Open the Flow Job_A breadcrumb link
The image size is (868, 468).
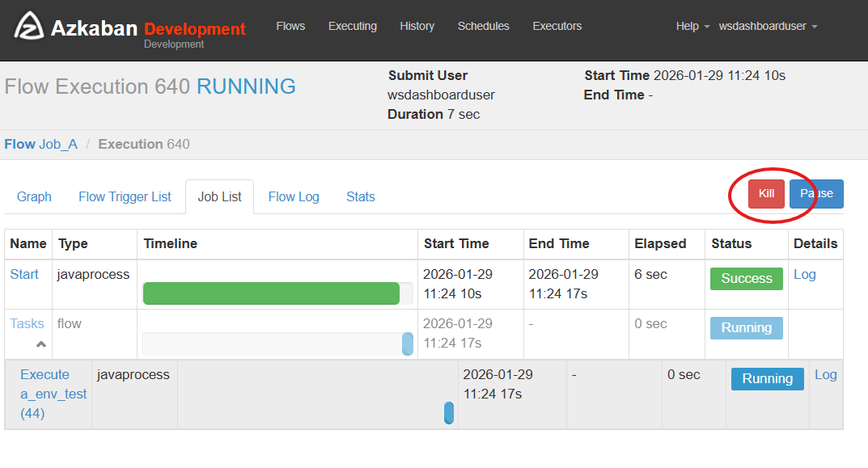tap(40, 144)
